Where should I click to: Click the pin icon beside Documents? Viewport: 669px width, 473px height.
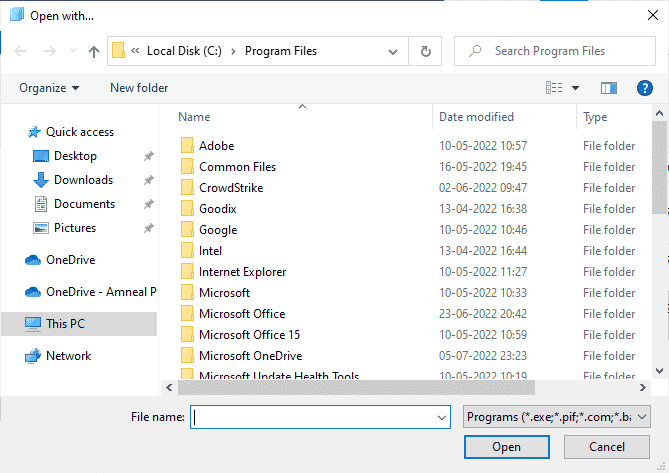(x=148, y=204)
